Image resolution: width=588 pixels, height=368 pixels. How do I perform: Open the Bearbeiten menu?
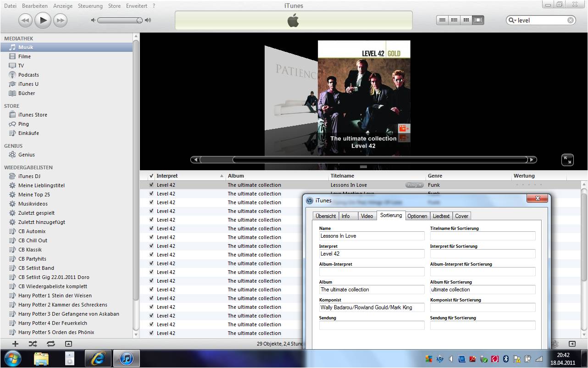click(x=35, y=6)
